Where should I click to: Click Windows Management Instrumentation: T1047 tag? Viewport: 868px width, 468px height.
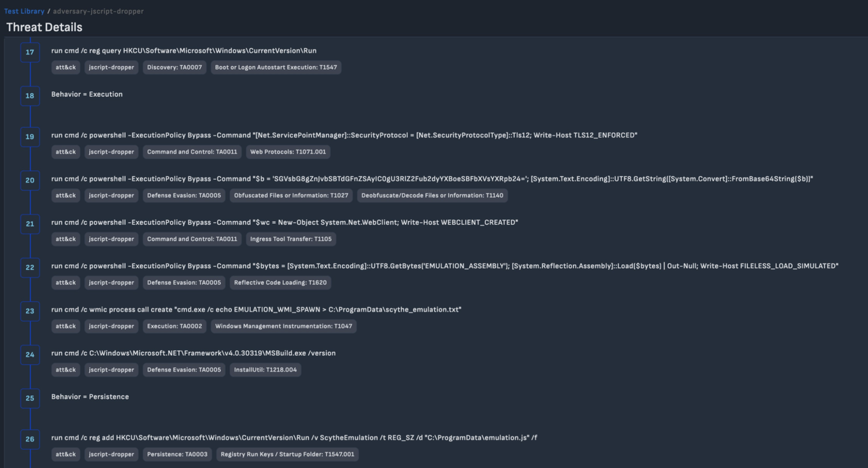(283, 326)
